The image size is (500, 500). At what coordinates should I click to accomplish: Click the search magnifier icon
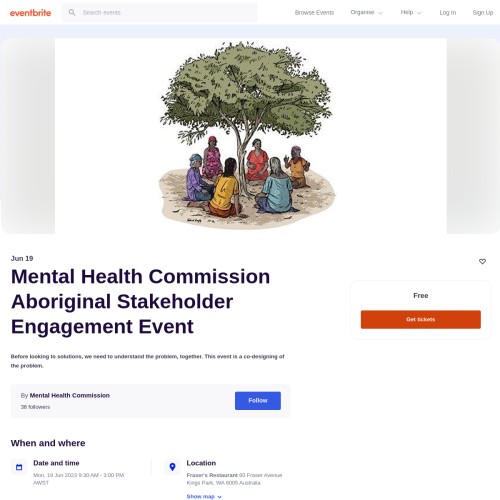click(x=72, y=12)
